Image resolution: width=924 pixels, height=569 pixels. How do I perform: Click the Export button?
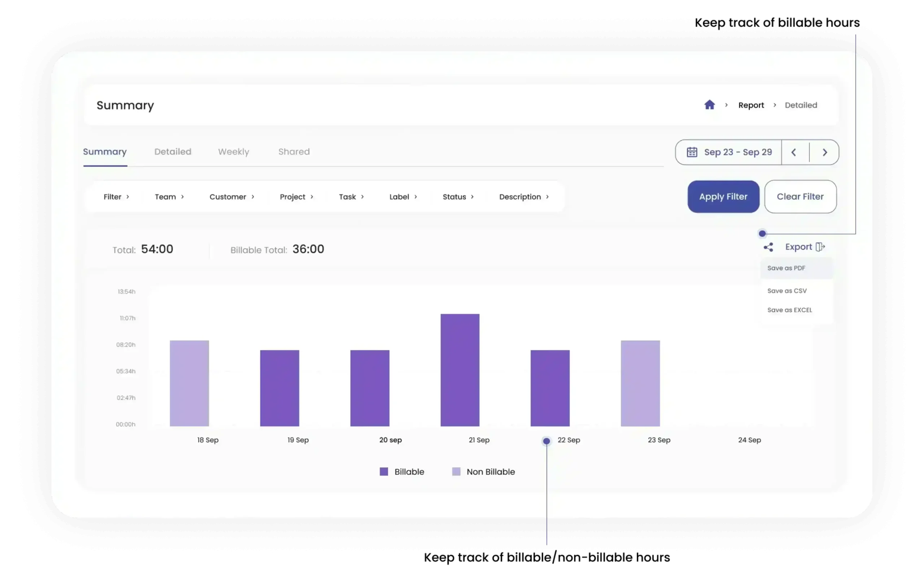[x=805, y=247]
